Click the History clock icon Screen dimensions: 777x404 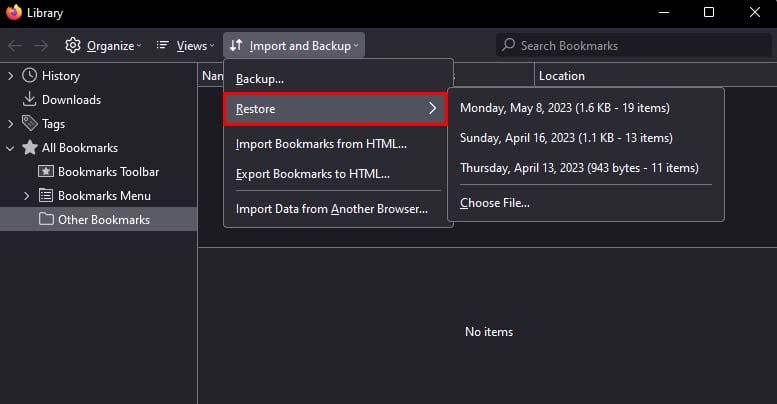click(30, 76)
